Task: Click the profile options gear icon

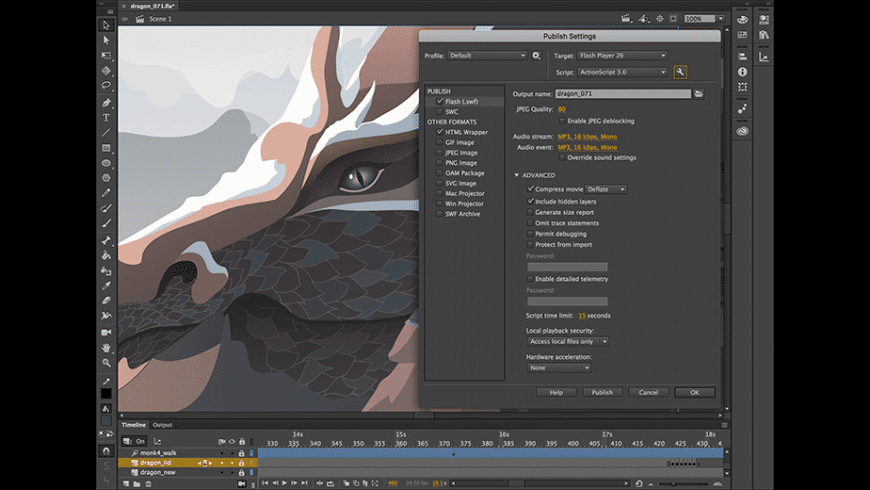Action: pos(537,56)
